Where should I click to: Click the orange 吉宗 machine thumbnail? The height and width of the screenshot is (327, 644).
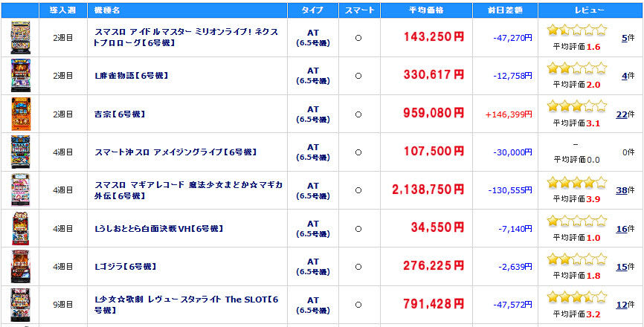(x=20, y=114)
